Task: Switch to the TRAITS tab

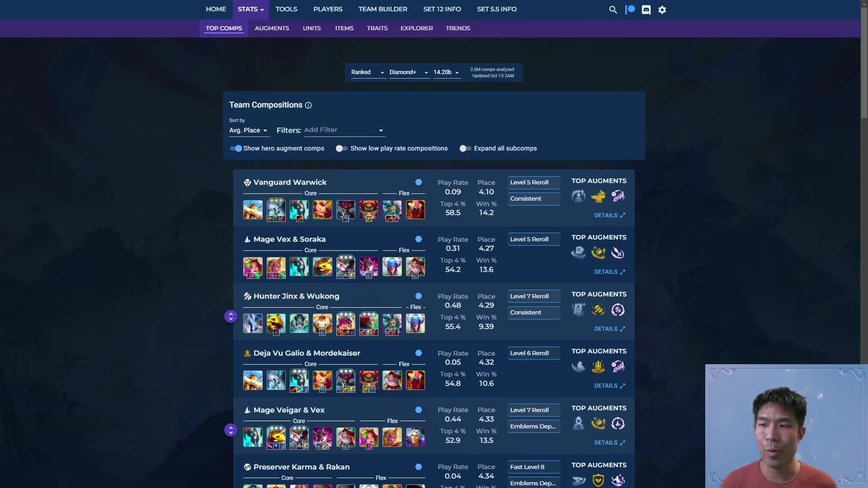Action: coord(377,28)
